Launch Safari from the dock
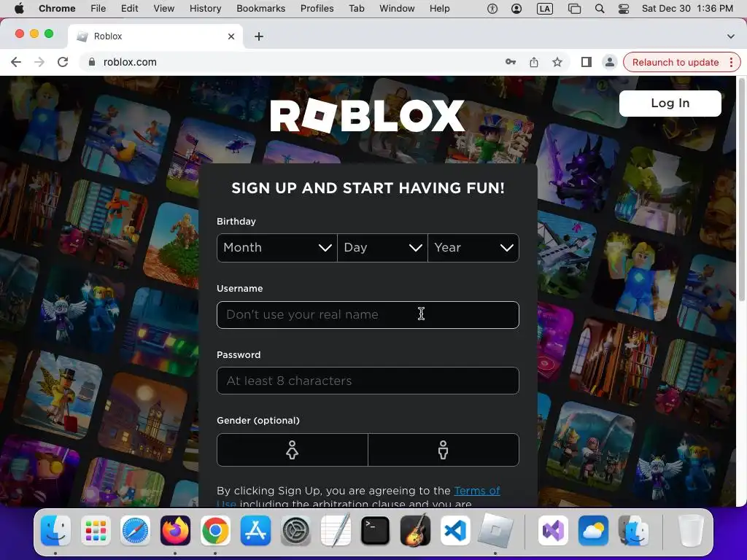The image size is (747, 560). tap(135, 531)
